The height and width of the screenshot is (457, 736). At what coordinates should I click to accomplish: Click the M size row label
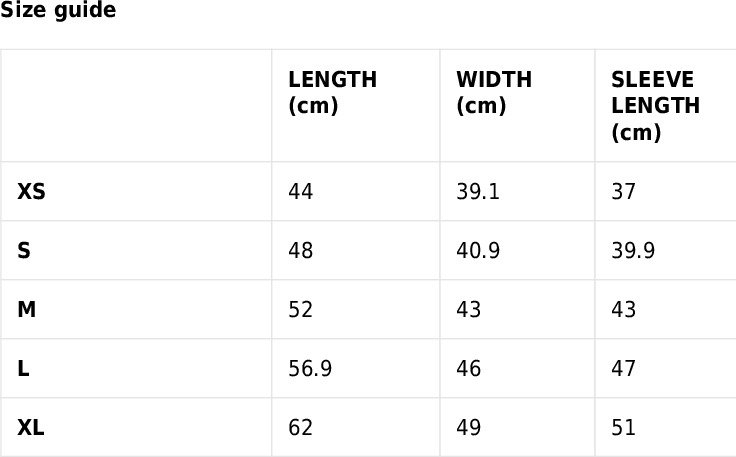(27, 310)
